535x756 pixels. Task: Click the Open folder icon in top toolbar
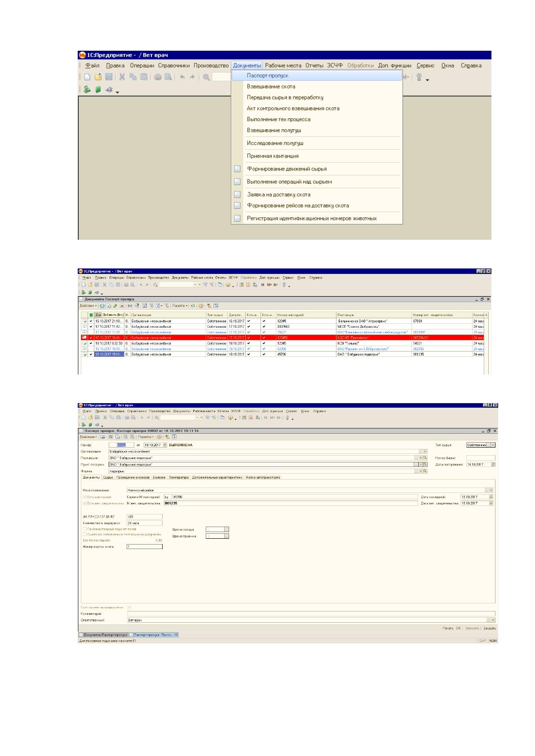(98, 77)
